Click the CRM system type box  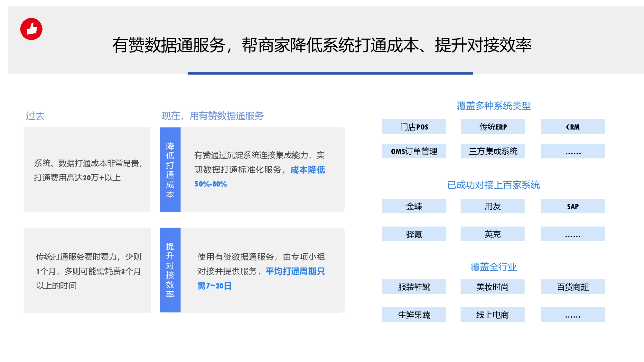(573, 127)
